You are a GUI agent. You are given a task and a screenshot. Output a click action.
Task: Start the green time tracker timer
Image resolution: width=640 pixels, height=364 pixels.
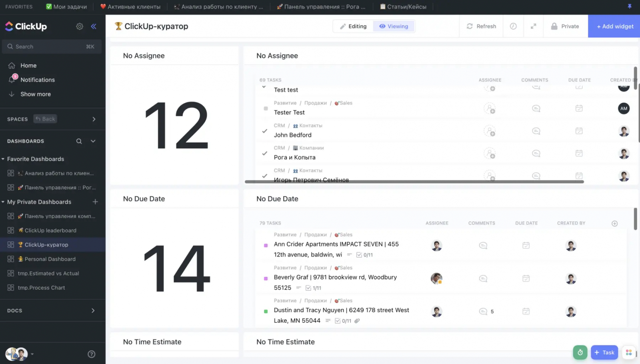pos(580,352)
